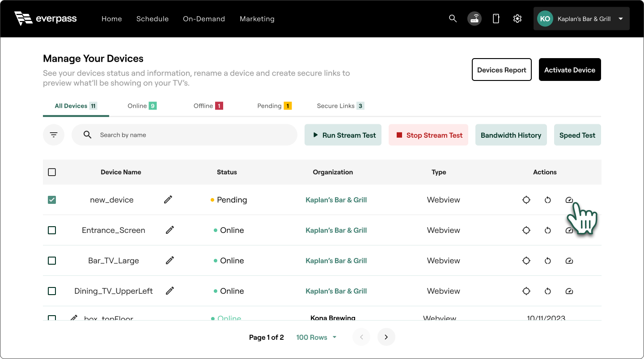Switch to the Offline tab

[x=208, y=106]
